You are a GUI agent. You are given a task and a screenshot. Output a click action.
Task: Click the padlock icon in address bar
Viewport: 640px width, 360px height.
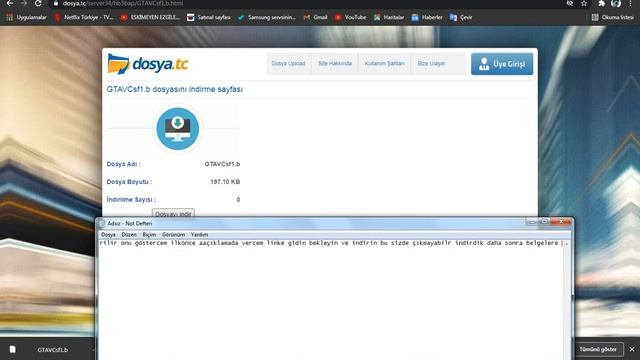pyautogui.click(x=56, y=3)
